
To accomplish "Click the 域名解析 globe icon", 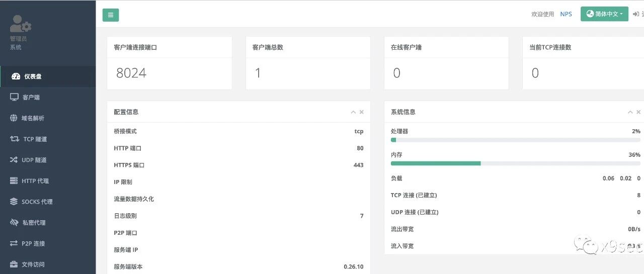I will [x=14, y=118].
